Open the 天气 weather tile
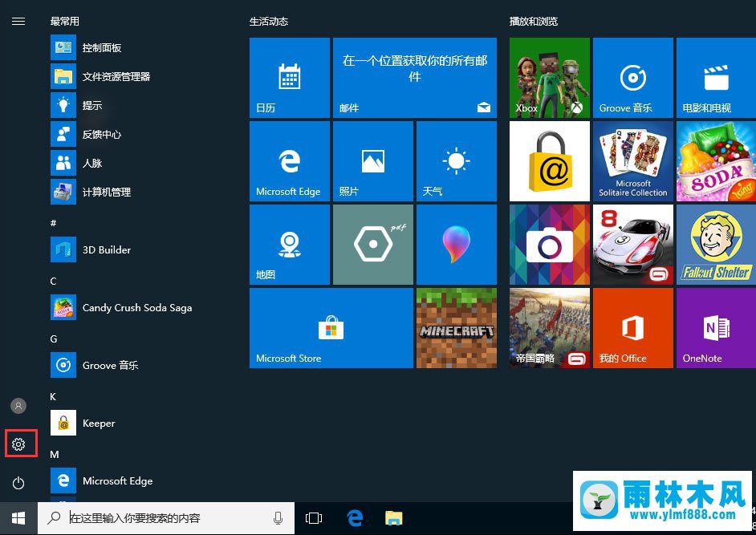756x535 pixels. 456,161
